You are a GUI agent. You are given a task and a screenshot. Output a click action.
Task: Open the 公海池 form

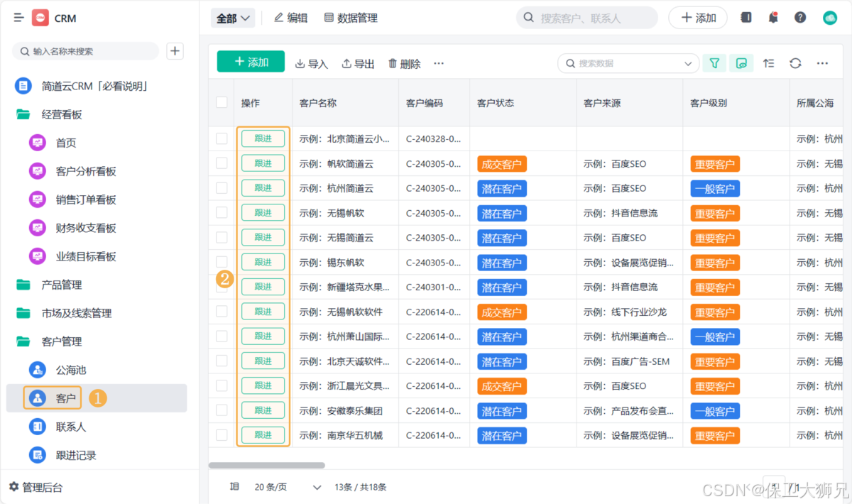coord(71,370)
